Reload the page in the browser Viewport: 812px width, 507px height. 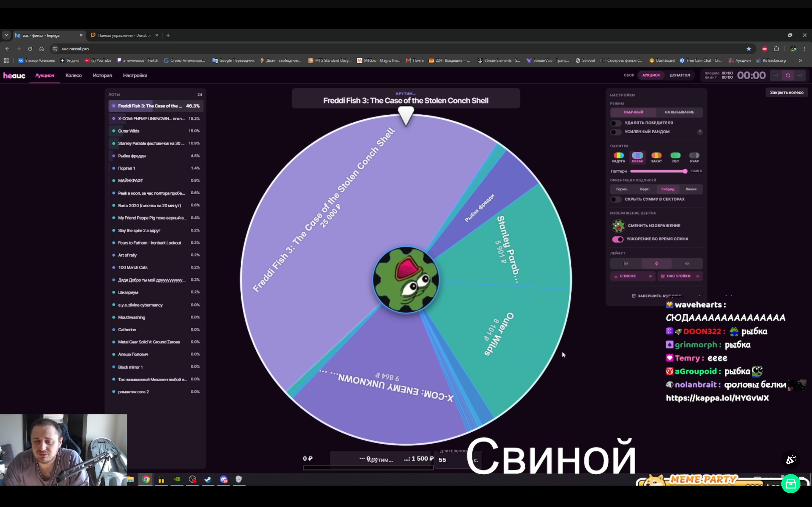pyautogui.click(x=30, y=49)
